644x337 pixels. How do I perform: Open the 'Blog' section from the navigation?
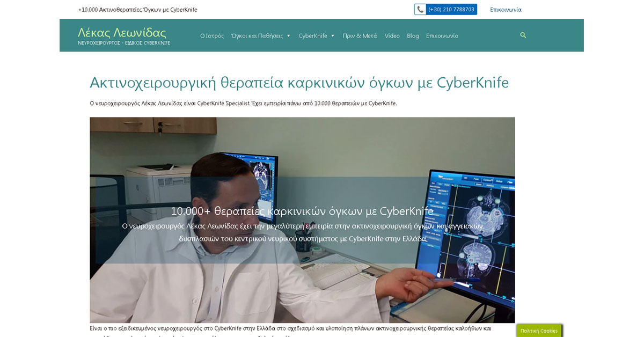(x=413, y=35)
